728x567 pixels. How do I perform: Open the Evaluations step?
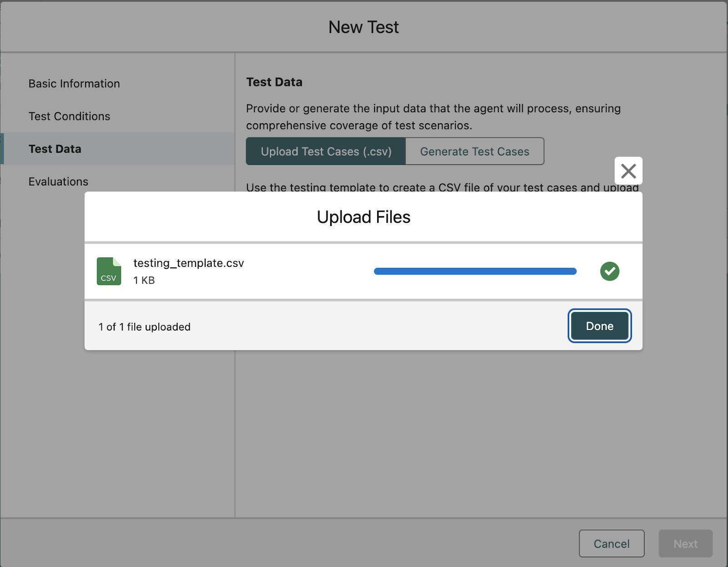pos(58,181)
